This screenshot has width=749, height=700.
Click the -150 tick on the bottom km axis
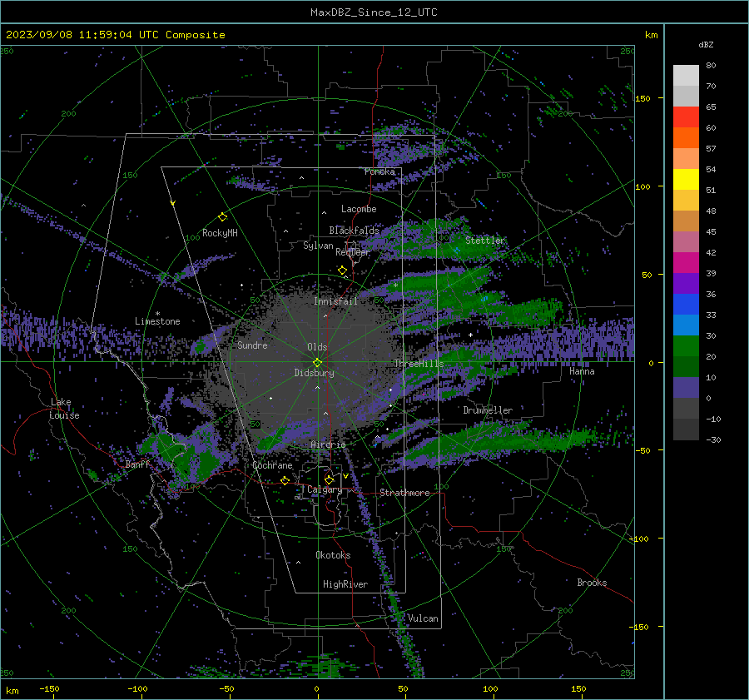[x=49, y=688]
